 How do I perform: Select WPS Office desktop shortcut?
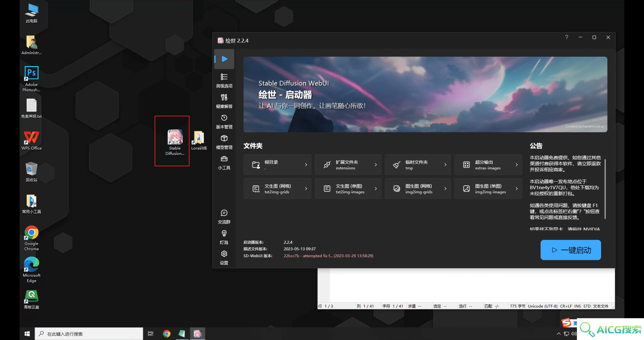point(32,140)
